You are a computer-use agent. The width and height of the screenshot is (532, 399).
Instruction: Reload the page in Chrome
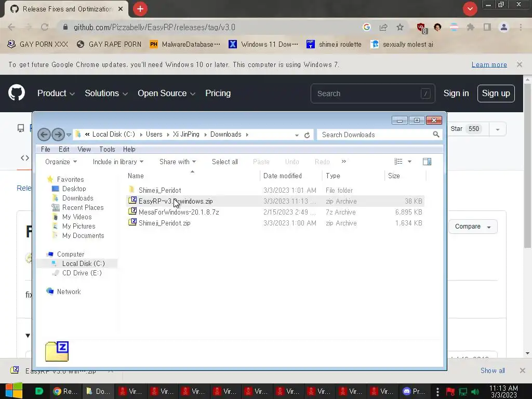tap(45, 27)
